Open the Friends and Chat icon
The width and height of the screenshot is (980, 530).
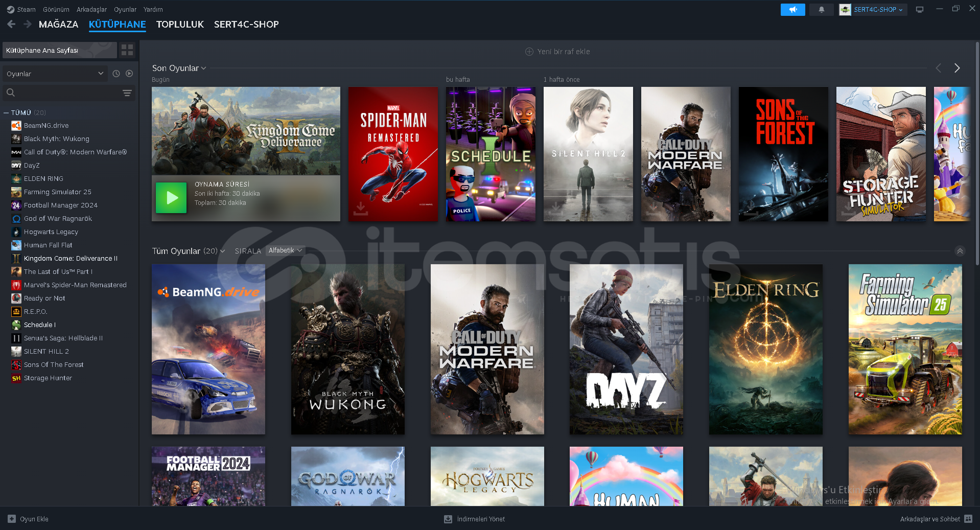[968, 519]
